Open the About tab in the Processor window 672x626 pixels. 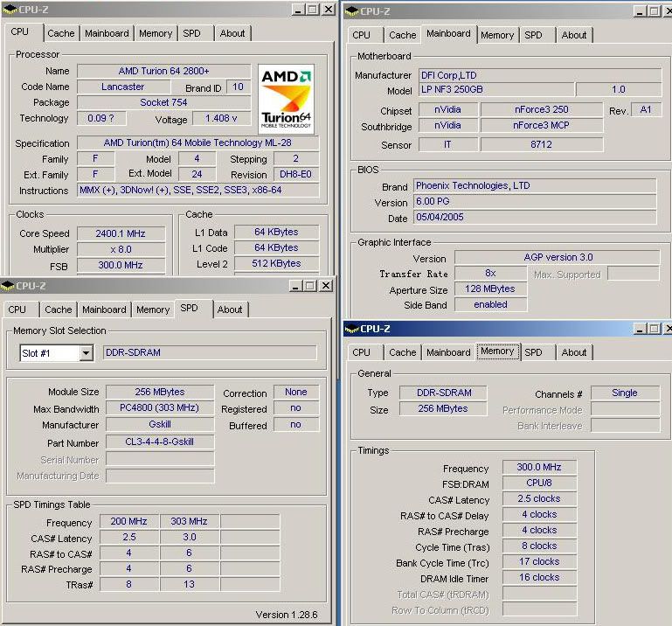coord(232,33)
